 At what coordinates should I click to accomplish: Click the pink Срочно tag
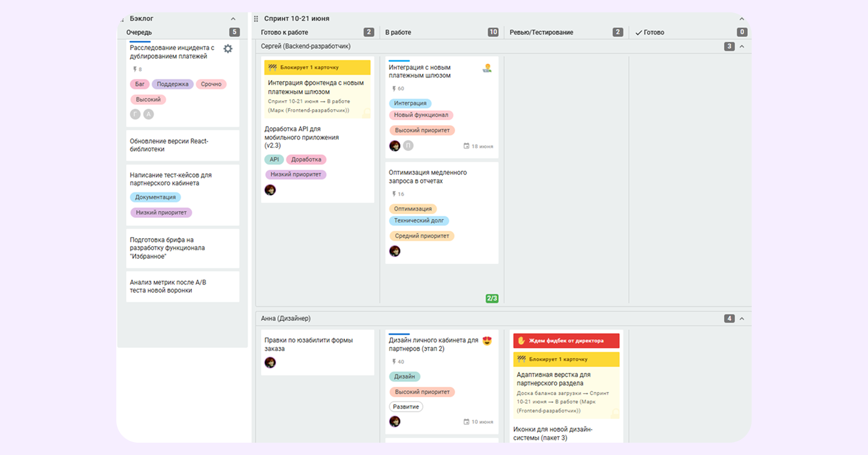click(x=211, y=84)
